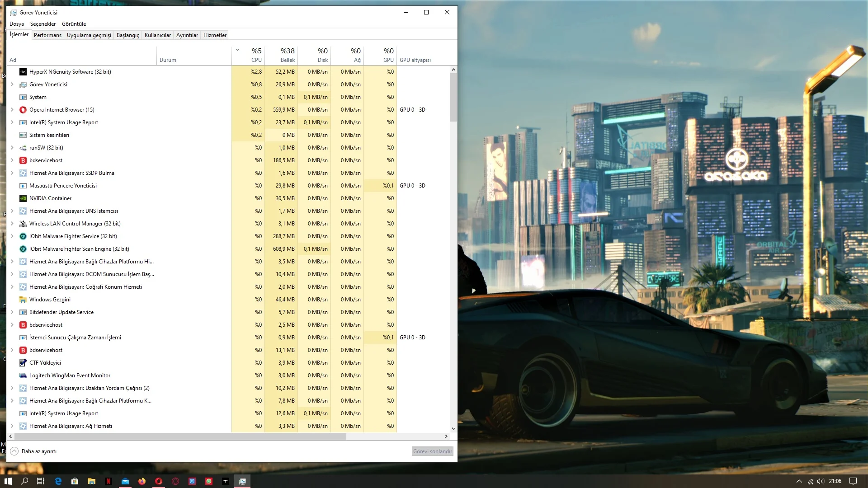Viewport: 868px width, 488px height.
Task: Click the vertical scrollbar down arrow
Action: click(x=453, y=429)
